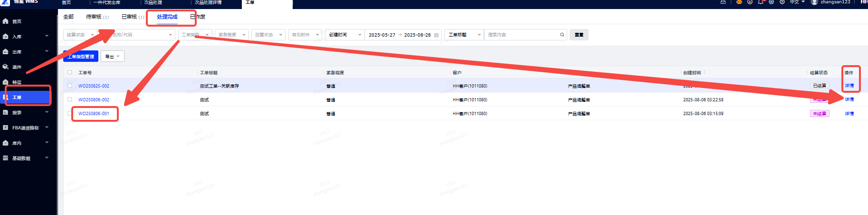Open the 工单标题 search field dropdown

pyautogui.click(x=464, y=35)
